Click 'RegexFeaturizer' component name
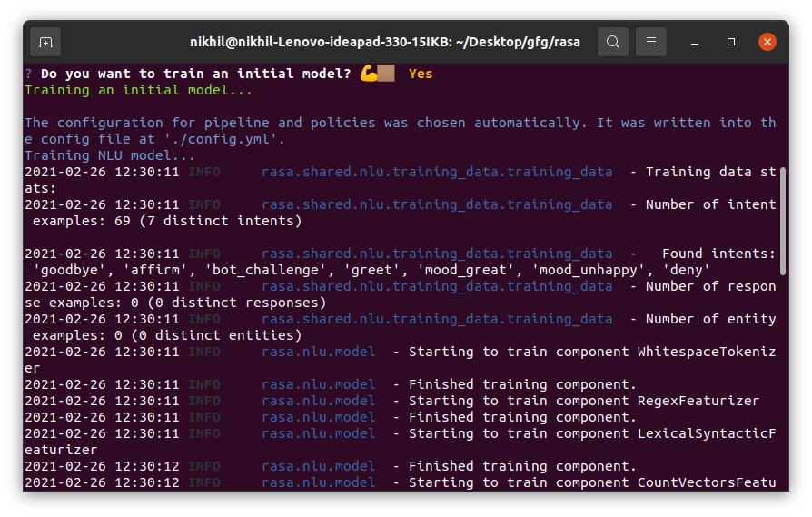The width and height of the screenshot is (812, 517). (698, 401)
